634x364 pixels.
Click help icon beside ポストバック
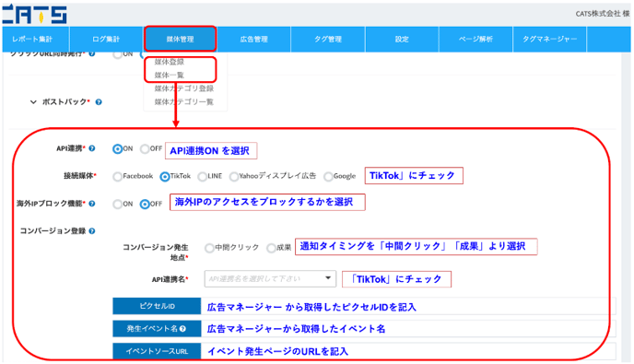point(99,102)
